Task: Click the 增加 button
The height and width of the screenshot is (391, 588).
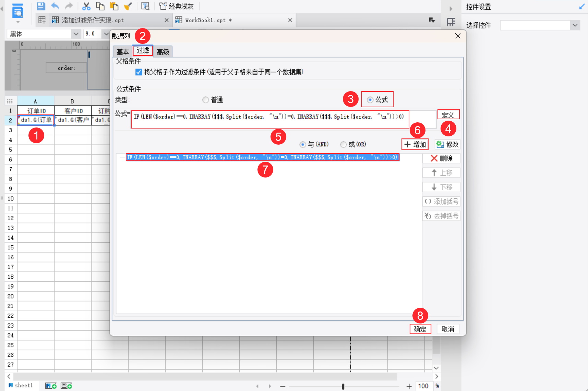Action: click(x=415, y=144)
